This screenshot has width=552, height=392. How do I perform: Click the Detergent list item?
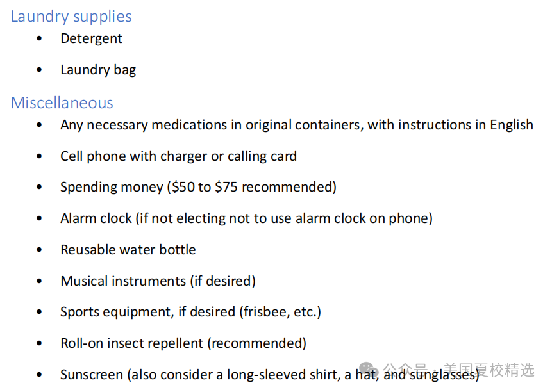click(x=91, y=38)
